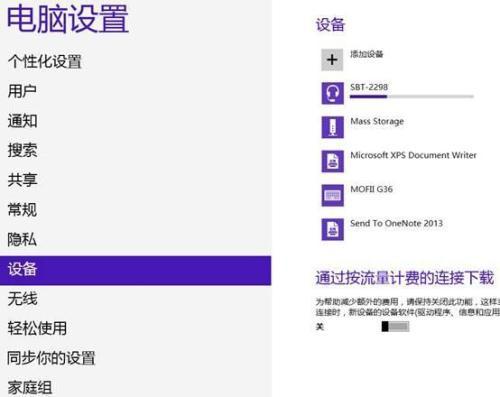Go to the 通知 settings page
Screen dimensions: 500x397
tap(22, 121)
